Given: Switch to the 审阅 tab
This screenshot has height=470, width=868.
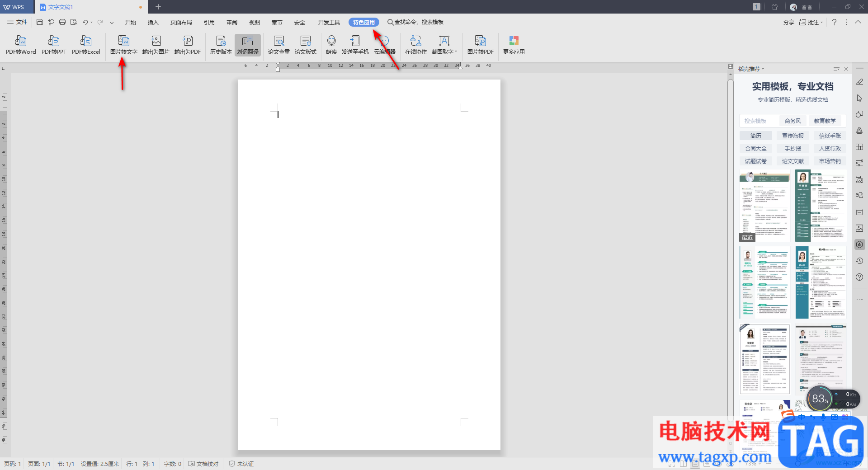Looking at the screenshot, I should click(x=232, y=22).
